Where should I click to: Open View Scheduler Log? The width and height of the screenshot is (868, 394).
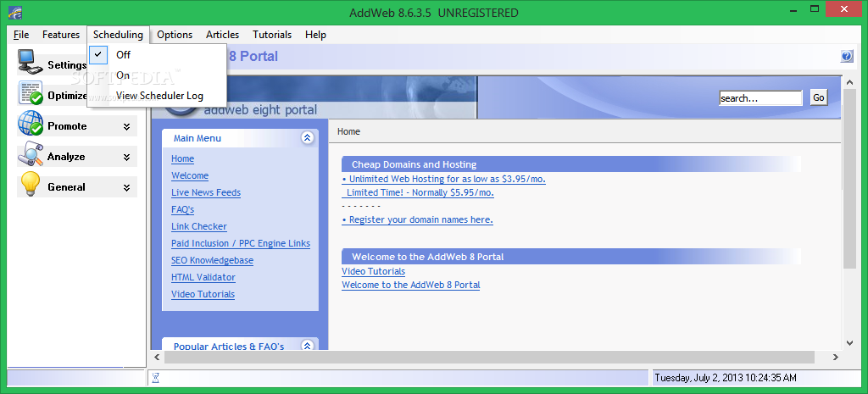point(157,95)
